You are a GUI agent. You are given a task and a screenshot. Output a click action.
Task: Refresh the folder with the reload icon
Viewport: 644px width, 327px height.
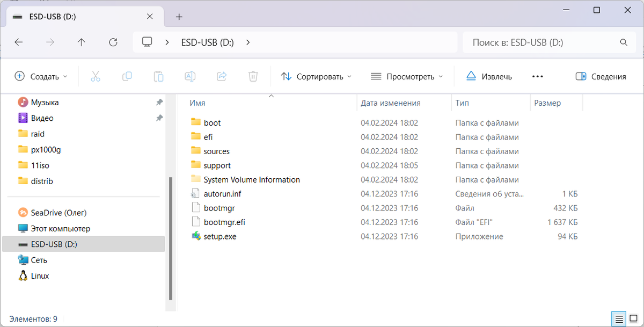click(x=113, y=42)
